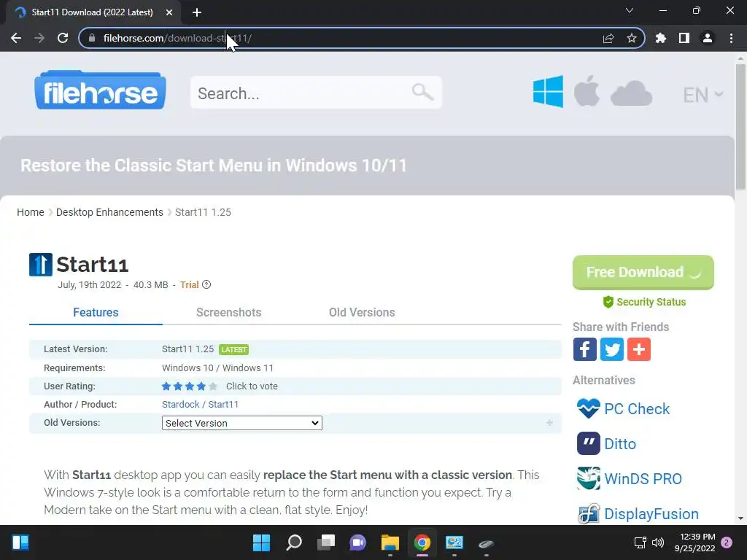Share on Facebook

(584, 349)
